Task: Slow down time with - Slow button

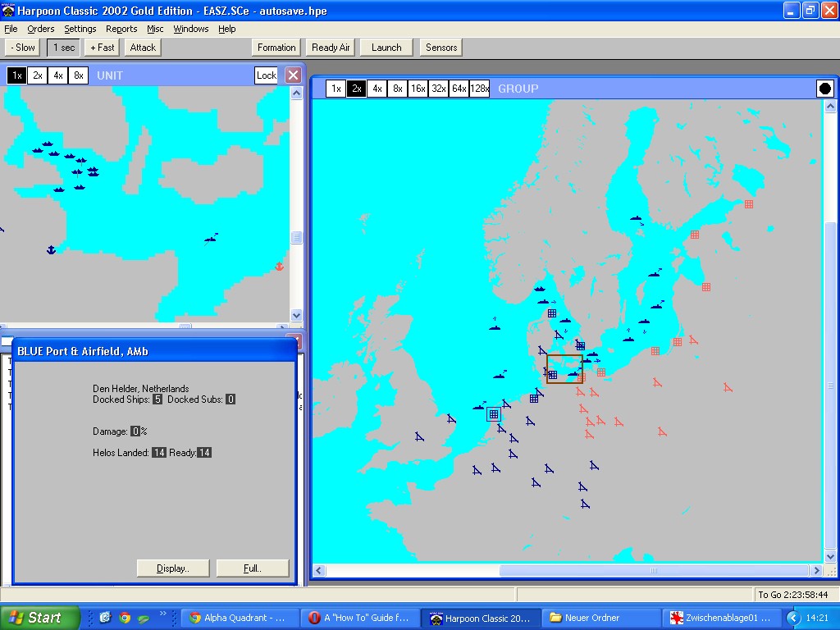Action: coord(22,48)
